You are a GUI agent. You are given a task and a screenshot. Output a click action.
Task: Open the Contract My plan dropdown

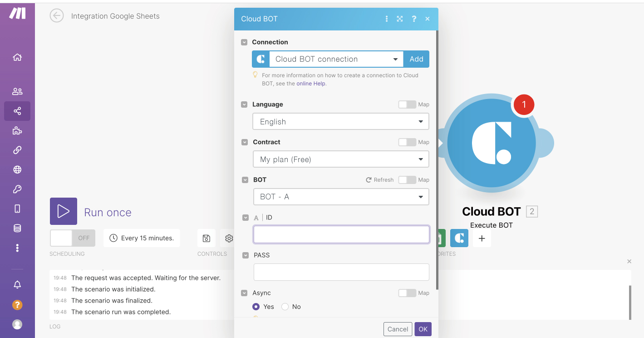pyautogui.click(x=341, y=159)
